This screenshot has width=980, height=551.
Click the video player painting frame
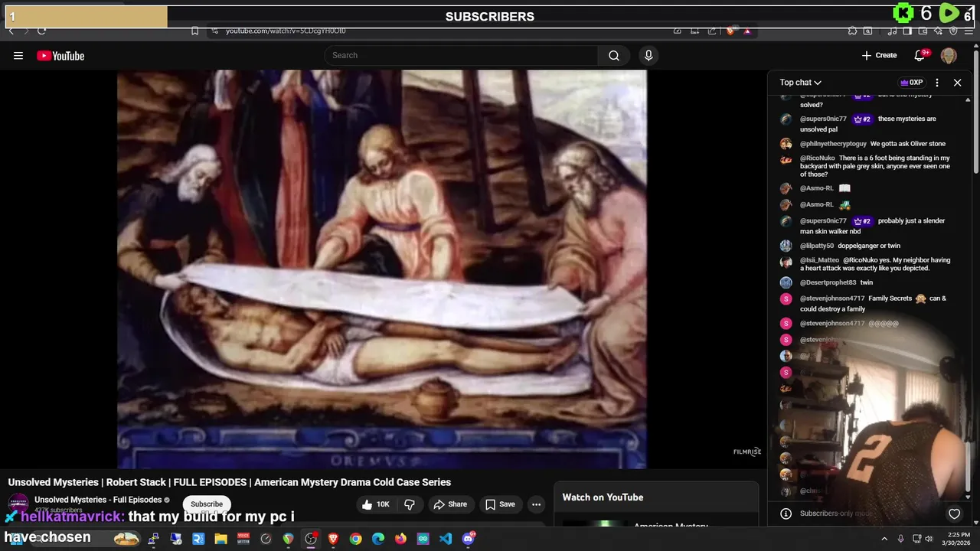point(381,269)
